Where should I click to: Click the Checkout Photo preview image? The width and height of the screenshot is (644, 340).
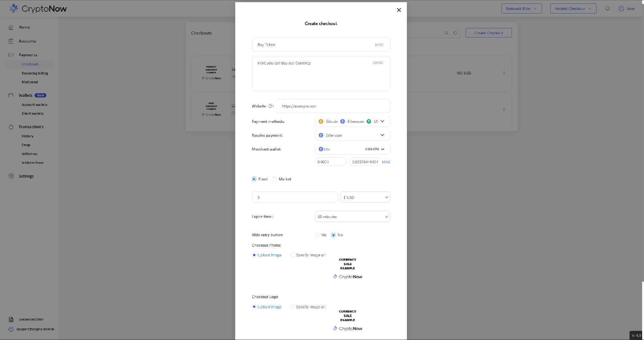coord(347,268)
